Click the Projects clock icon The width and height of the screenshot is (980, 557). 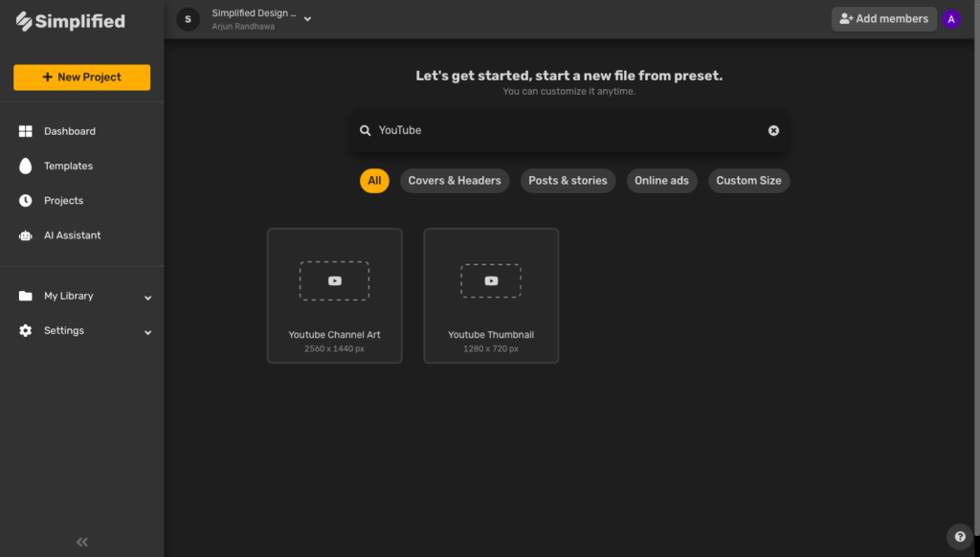tap(26, 201)
